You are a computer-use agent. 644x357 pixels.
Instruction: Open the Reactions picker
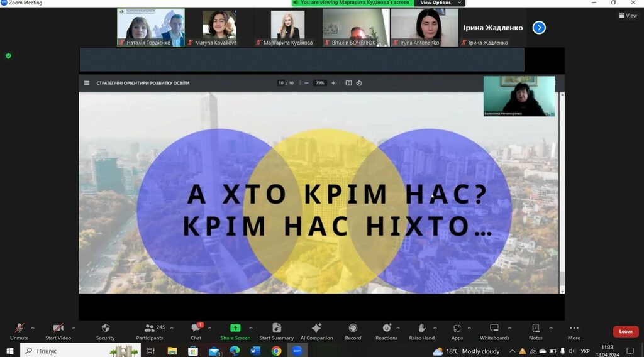point(386,328)
